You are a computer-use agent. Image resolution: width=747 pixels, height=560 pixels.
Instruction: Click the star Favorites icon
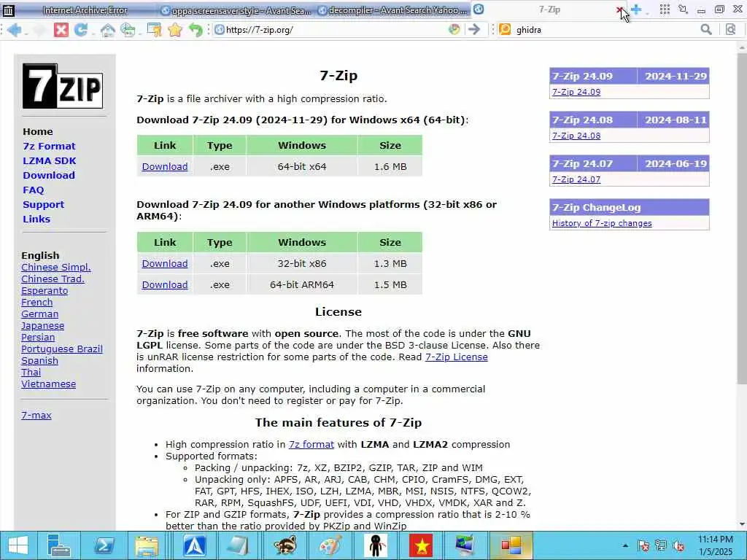pos(175,30)
